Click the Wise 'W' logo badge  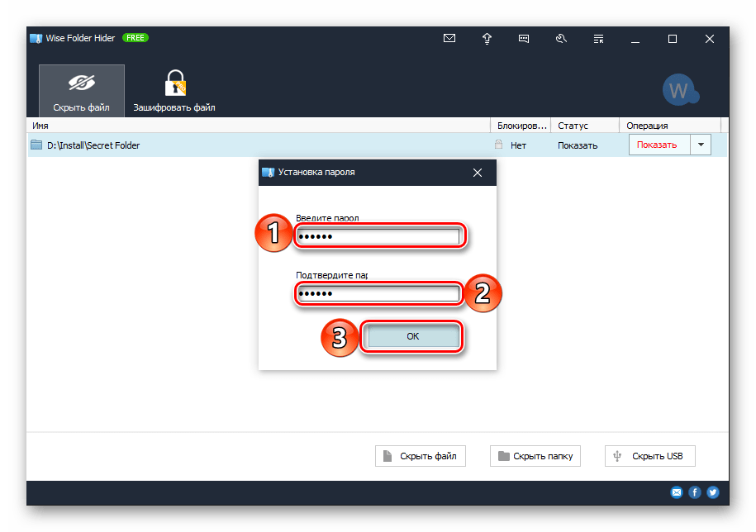point(679,91)
